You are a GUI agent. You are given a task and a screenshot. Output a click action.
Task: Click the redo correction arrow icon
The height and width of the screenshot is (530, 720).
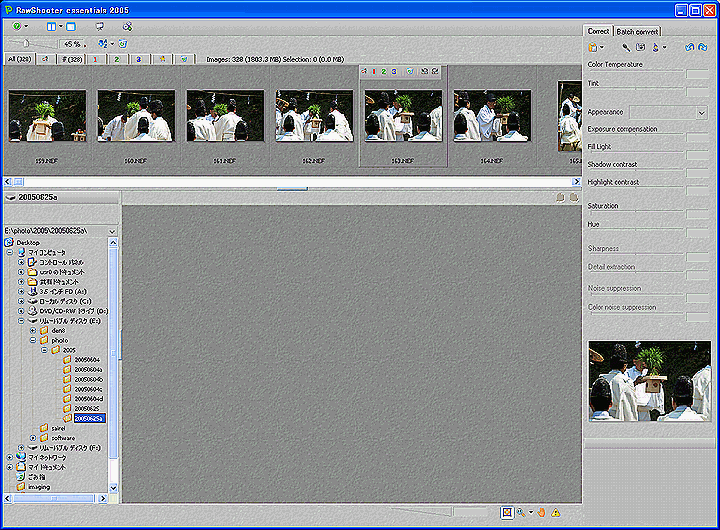point(703,47)
